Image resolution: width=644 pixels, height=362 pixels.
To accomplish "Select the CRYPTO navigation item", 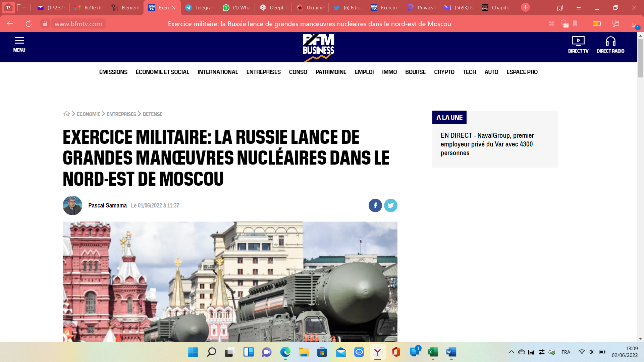I will [x=444, y=72].
